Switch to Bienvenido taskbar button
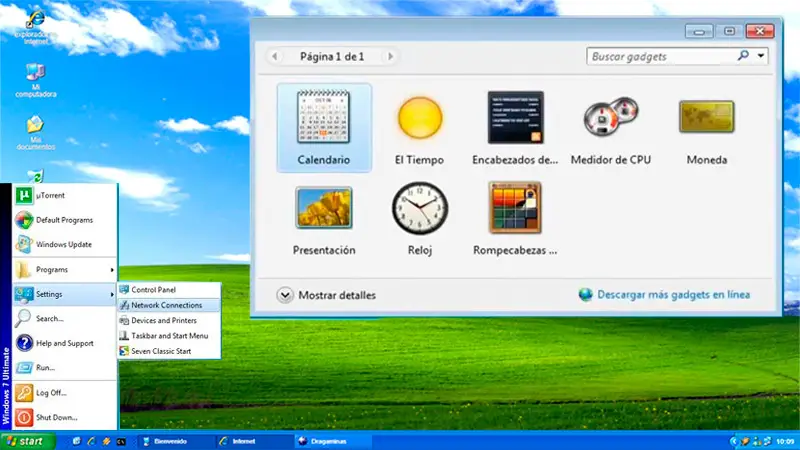Screen dimensions: 800x450 click(176, 441)
